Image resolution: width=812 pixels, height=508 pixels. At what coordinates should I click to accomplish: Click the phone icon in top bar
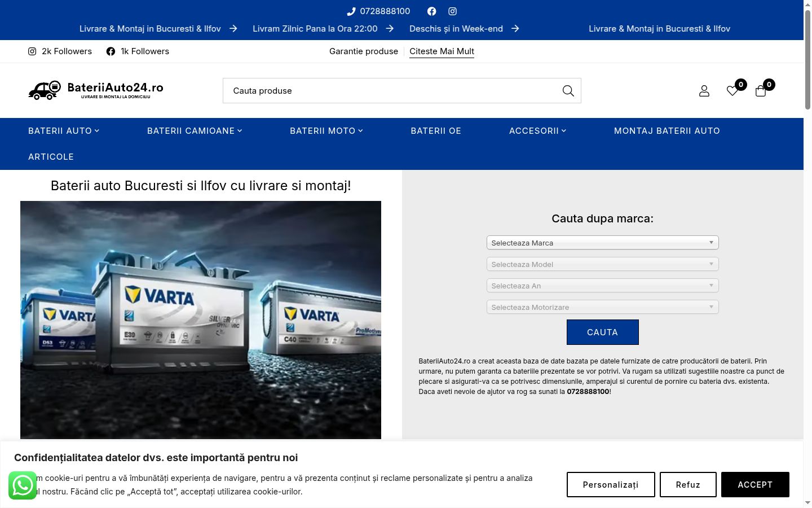click(x=351, y=11)
